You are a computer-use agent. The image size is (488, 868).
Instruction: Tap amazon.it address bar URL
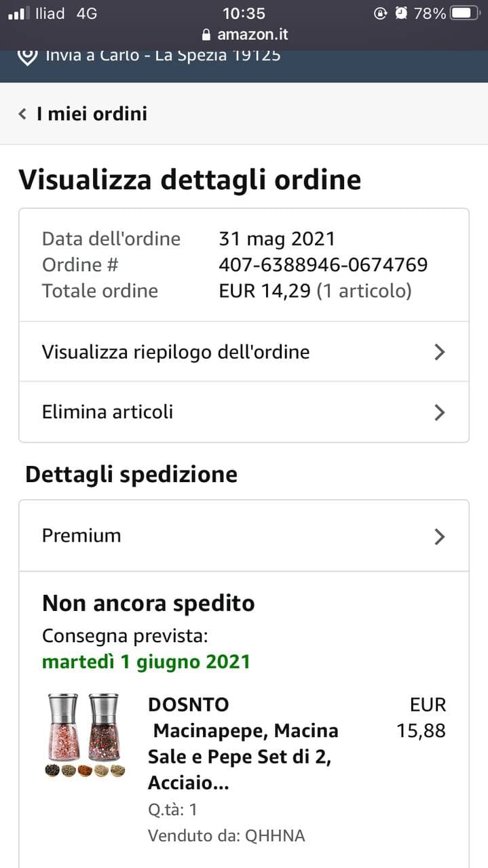(252, 35)
